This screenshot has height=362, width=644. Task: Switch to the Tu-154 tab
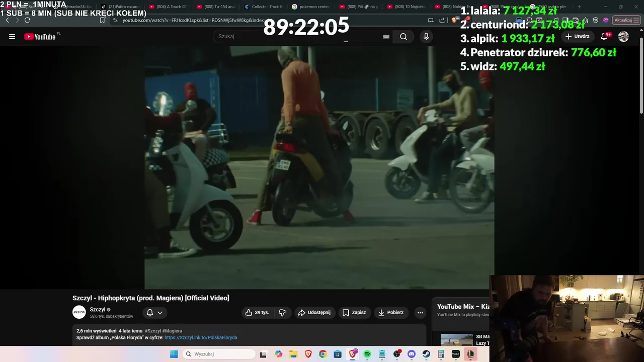point(216,7)
